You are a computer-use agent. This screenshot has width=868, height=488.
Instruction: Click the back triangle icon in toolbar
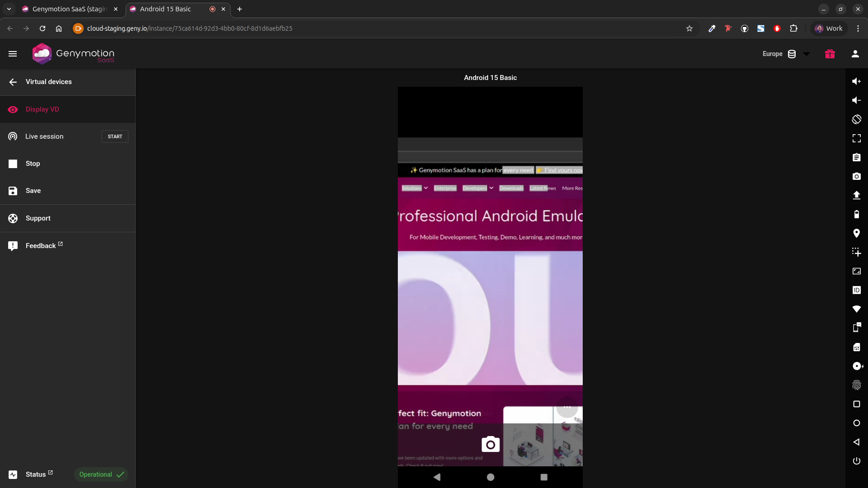coord(856,442)
